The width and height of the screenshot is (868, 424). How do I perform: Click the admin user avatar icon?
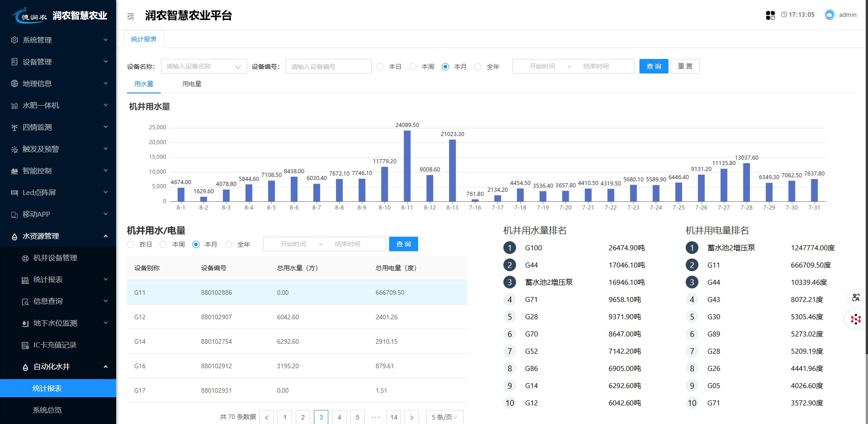829,15
